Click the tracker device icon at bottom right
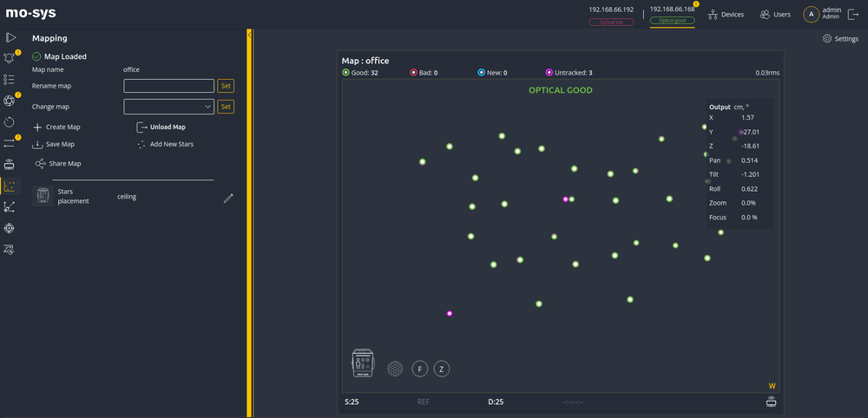This screenshot has width=868, height=418. 770,402
